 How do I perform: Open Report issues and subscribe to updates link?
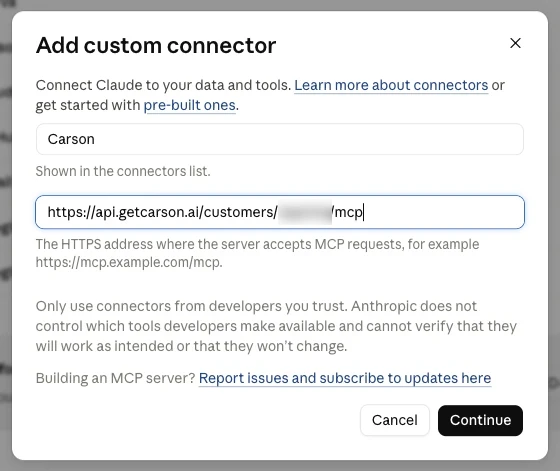pyautogui.click(x=345, y=378)
